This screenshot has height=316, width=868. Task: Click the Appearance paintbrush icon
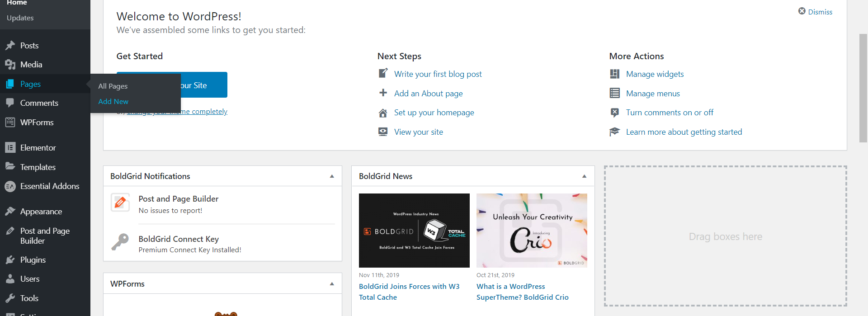10,212
